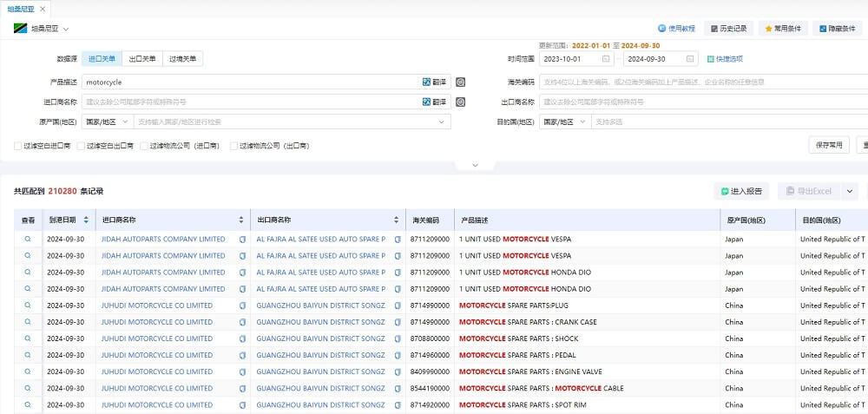Open magnifier for CRANK CASE record

pos(28,322)
